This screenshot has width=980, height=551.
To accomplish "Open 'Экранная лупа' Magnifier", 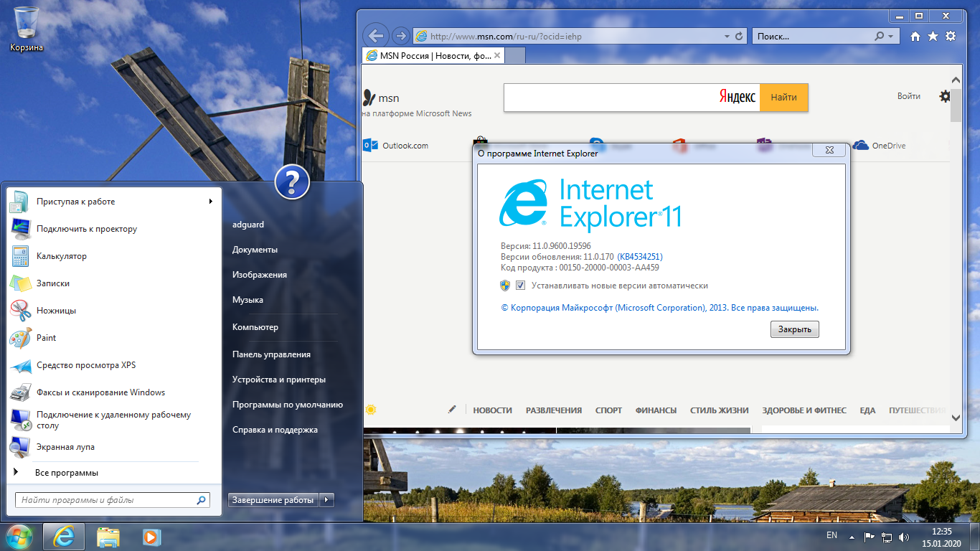I will 114,447.
